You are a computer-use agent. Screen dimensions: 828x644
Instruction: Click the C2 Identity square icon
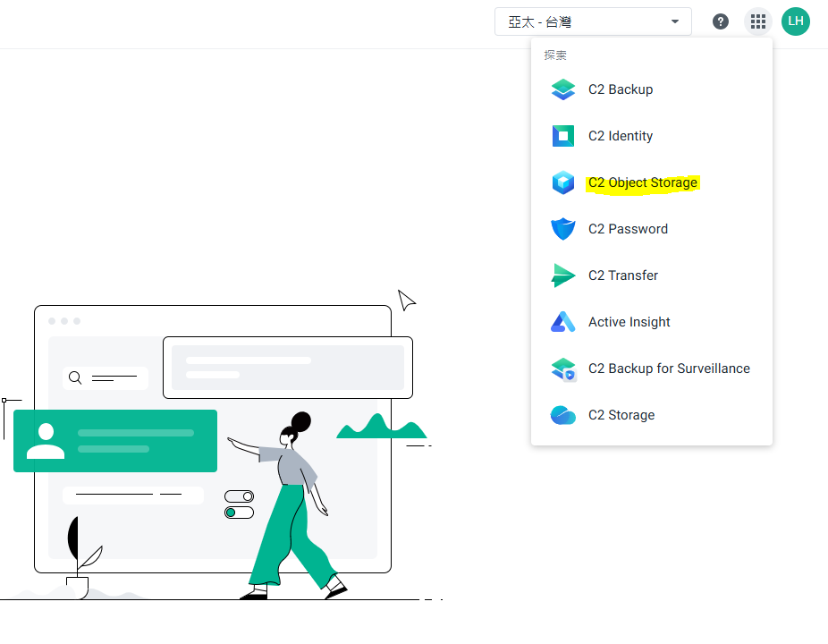coord(563,136)
